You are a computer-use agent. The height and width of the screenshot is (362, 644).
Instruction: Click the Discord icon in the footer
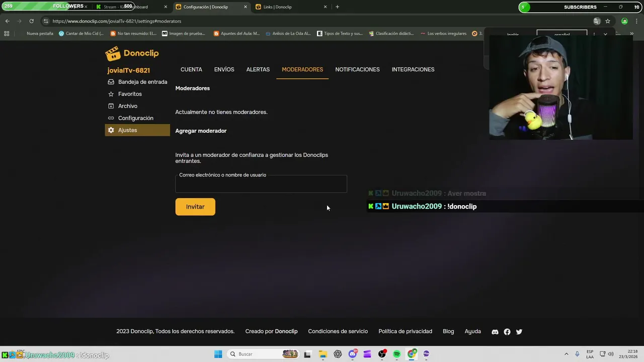495,332
